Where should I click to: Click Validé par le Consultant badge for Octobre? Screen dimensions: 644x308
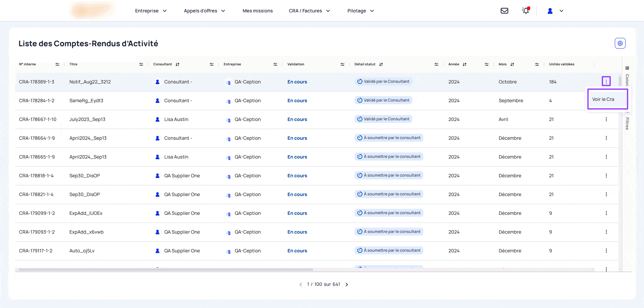pos(383,81)
